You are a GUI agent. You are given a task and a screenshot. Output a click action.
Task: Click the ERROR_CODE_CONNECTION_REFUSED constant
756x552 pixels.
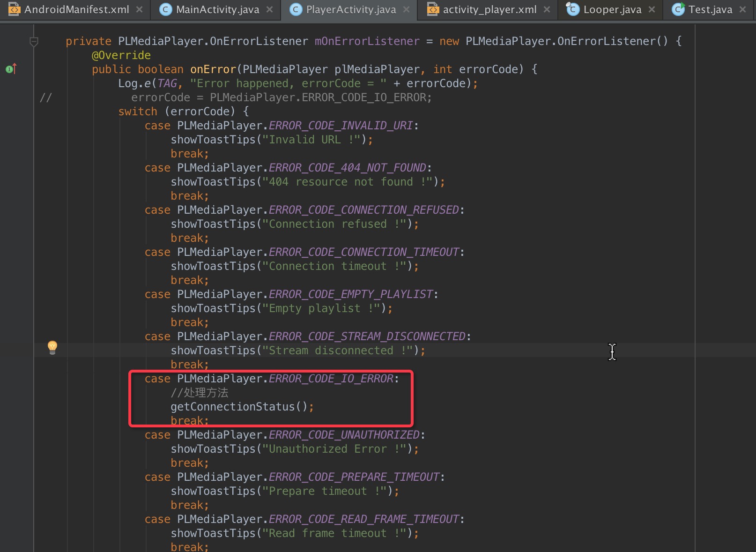pos(364,210)
